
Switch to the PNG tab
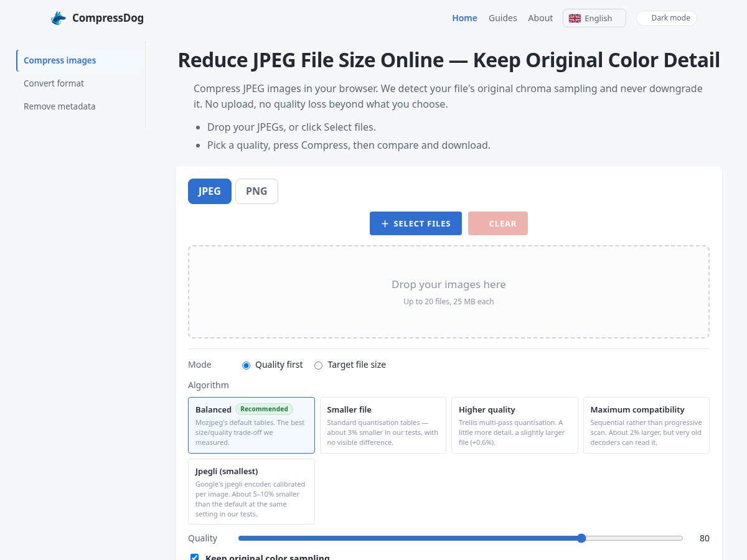[x=256, y=191]
